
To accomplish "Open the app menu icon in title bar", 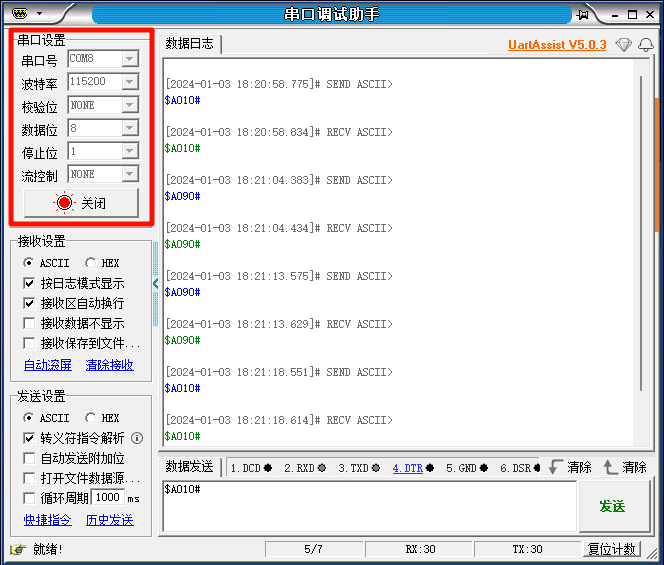I will (19, 14).
